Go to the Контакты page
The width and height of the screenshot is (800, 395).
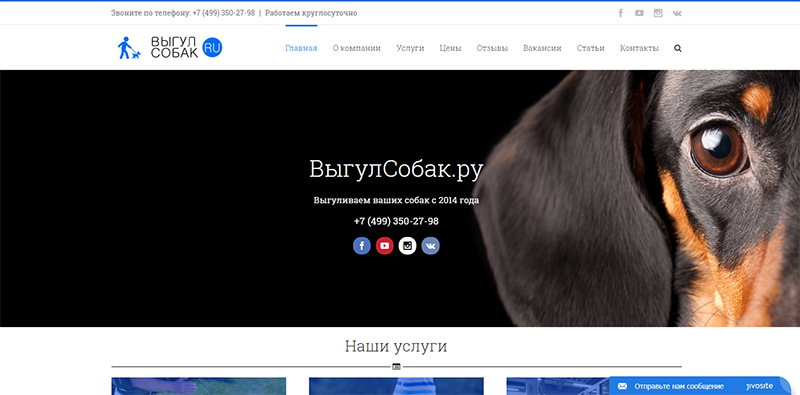[639, 48]
